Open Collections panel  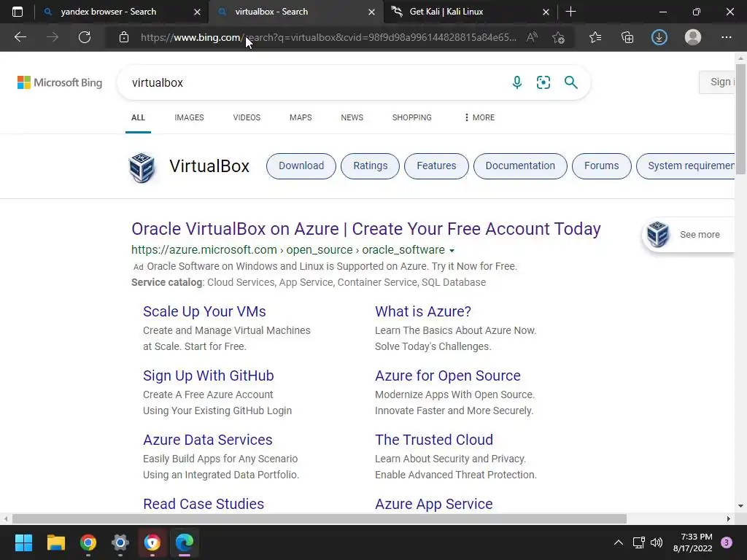point(627,37)
